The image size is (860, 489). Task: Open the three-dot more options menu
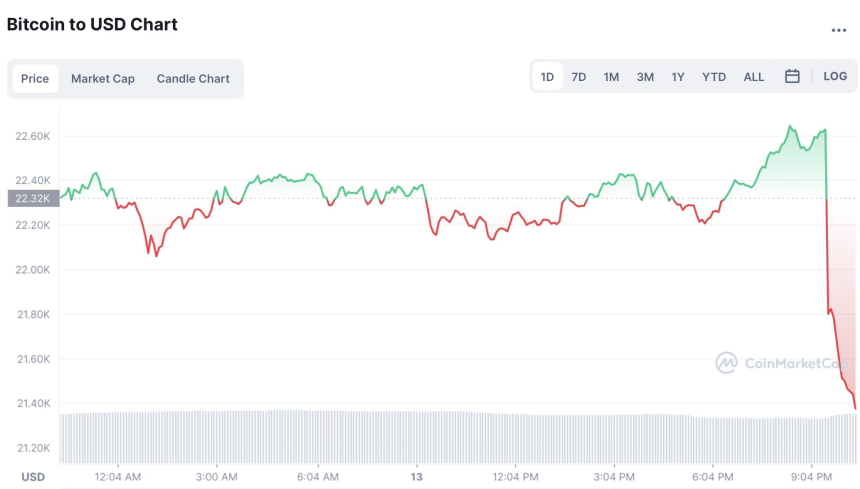click(x=838, y=30)
